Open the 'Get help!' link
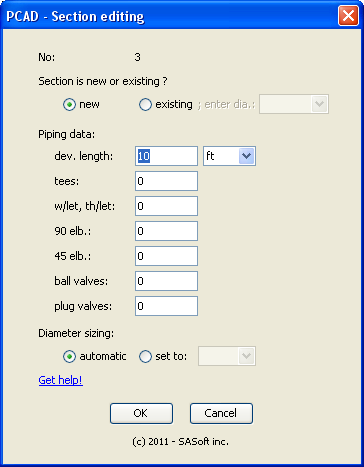Screen dimensions: 364x467 pos(60,380)
